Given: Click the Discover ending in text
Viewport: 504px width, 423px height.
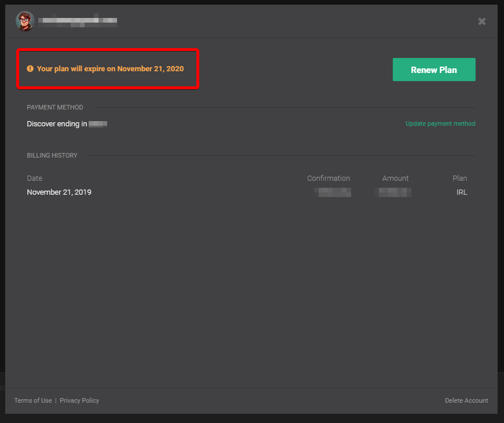Looking at the screenshot, I should click(57, 124).
